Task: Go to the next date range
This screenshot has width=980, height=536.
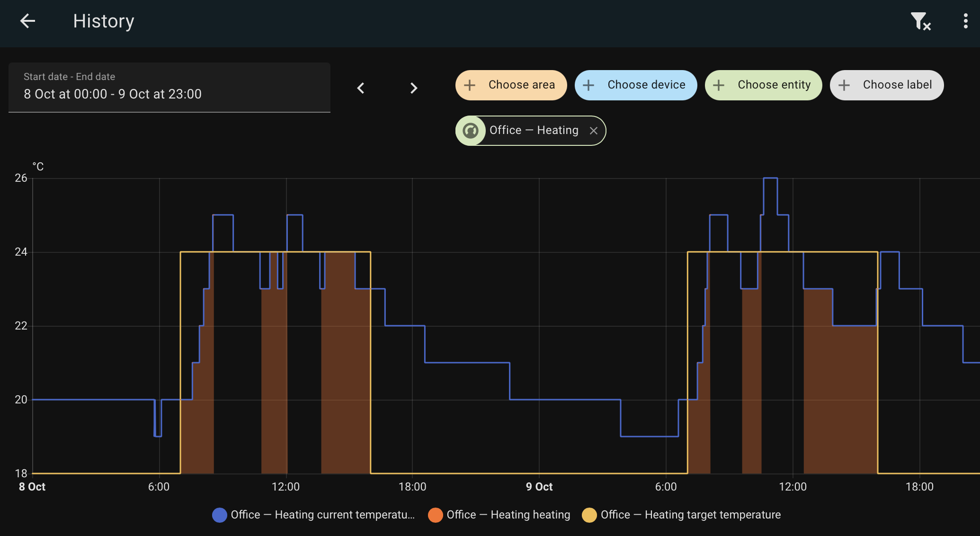Action: coord(413,88)
